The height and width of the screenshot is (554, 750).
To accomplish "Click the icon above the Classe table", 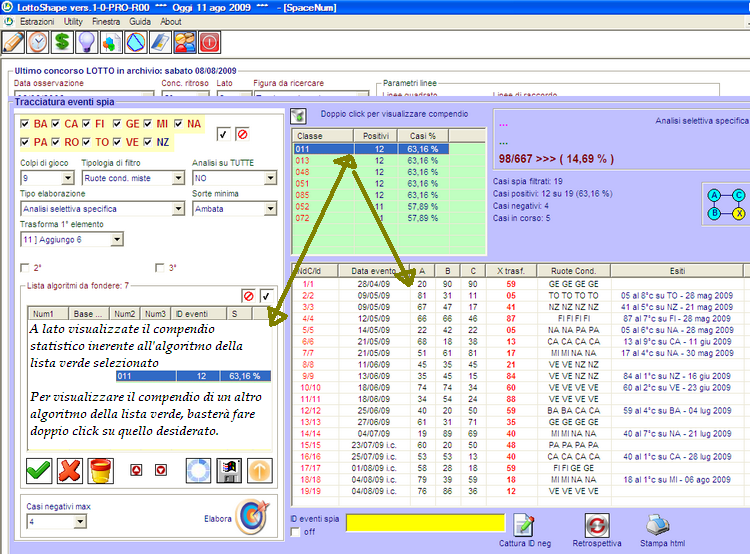I will click(x=298, y=115).
